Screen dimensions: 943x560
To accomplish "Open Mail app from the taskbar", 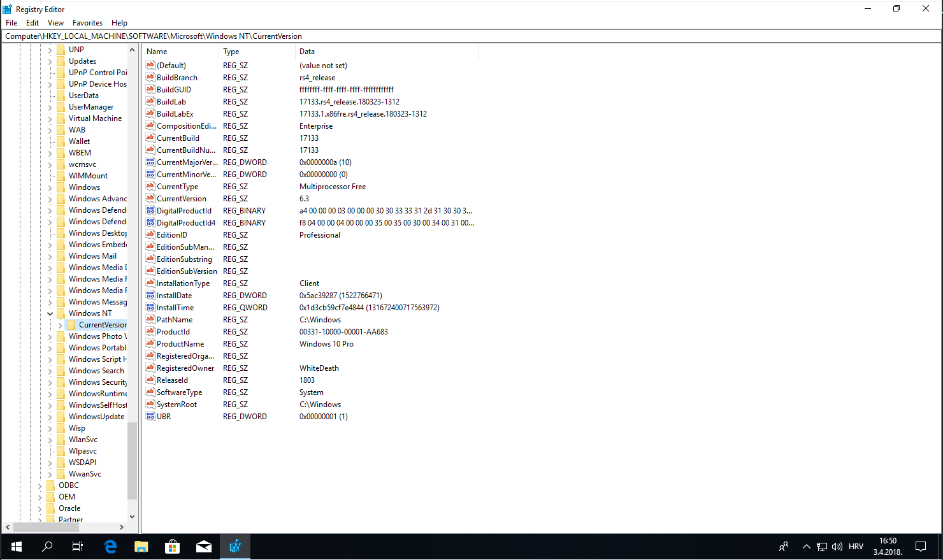I will pyautogui.click(x=204, y=547).
